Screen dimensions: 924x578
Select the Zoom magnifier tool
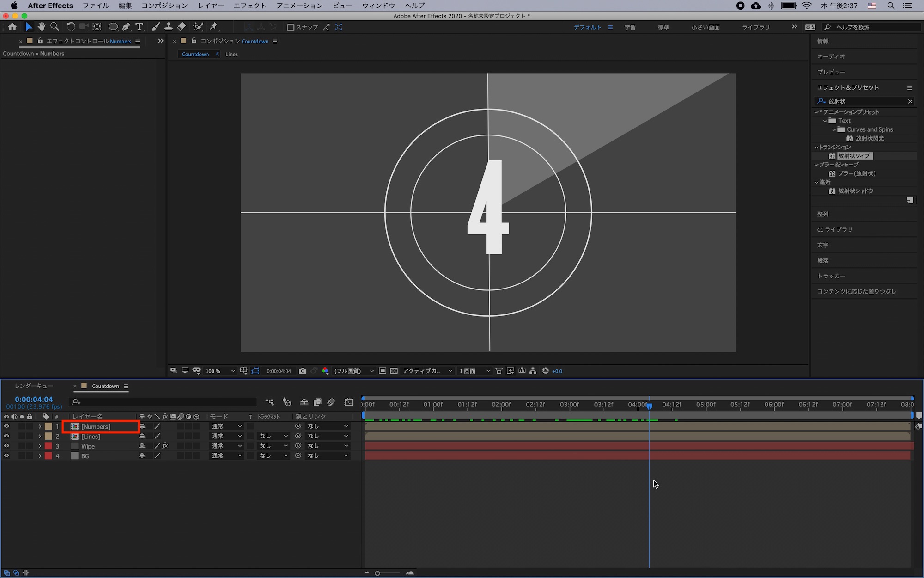click(x=55, y=27)
